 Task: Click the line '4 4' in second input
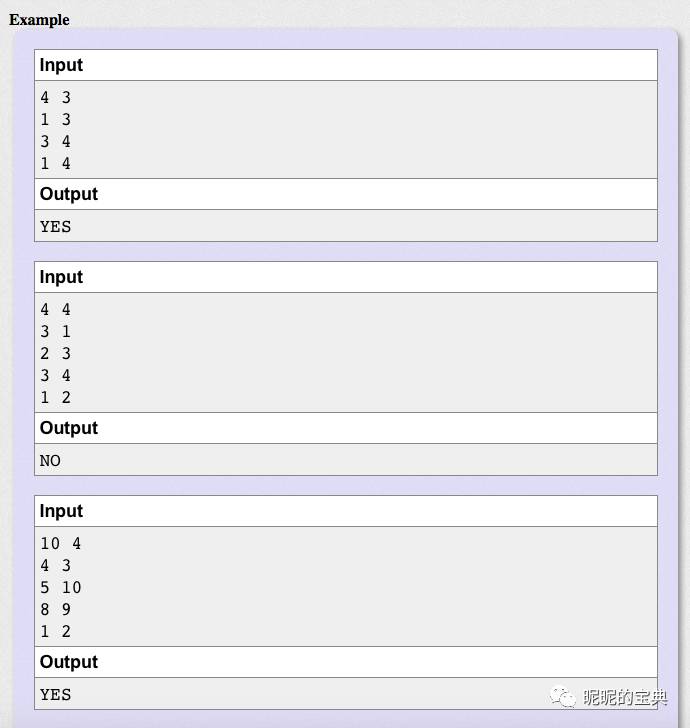(x=55, y=309)
